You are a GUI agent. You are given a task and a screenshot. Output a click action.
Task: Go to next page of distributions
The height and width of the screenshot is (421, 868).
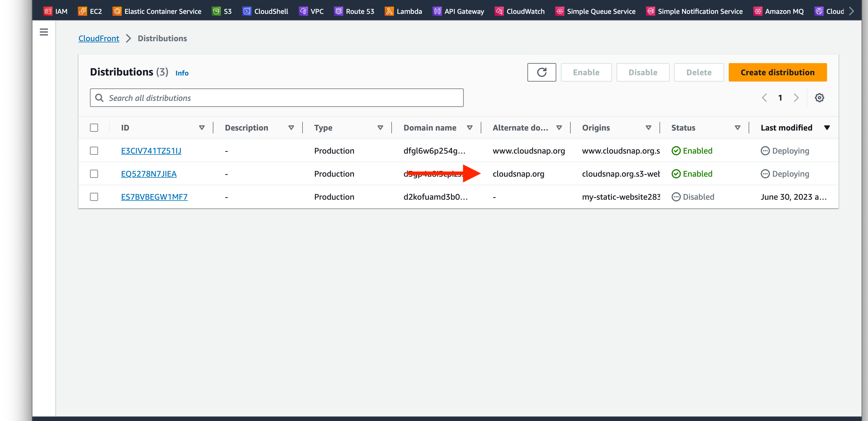796,98
